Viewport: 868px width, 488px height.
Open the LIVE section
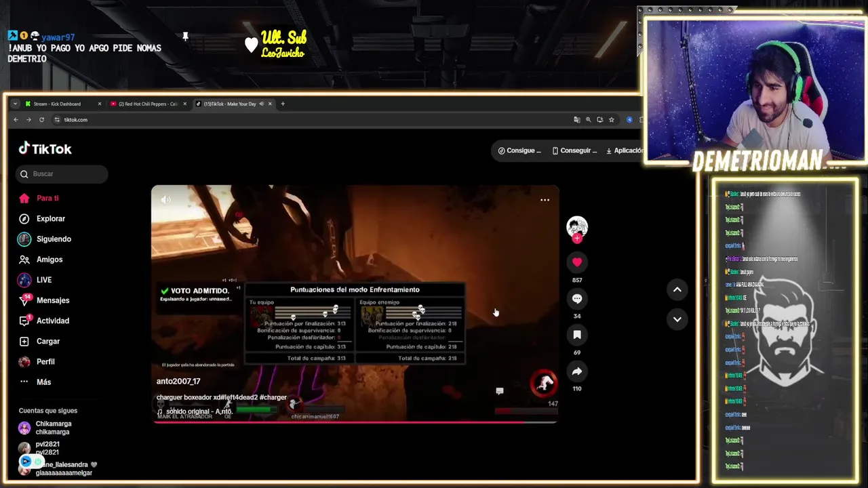[x=35, y=279]
